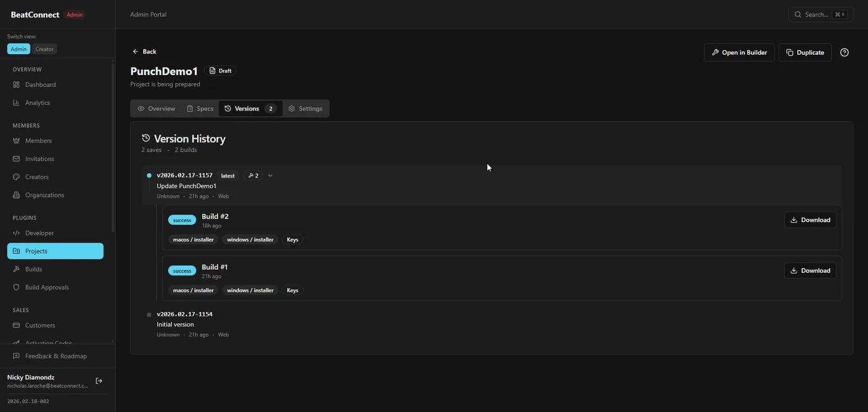Click the Open in Builder button
Image resolution: width=868 pixels, height=412 pixels.
point(740,51)
